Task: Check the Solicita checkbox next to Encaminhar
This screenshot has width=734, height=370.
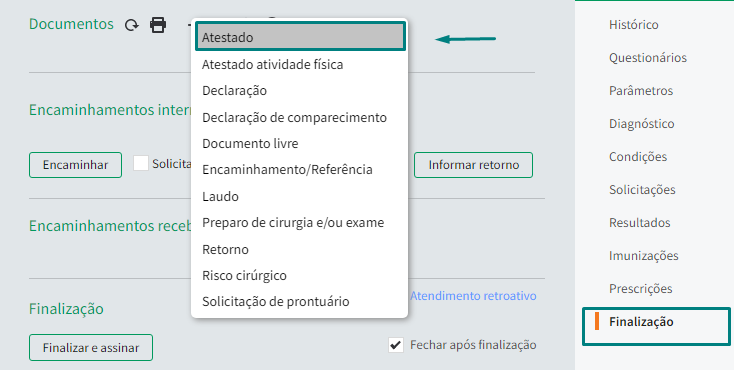Action: pos(141,163)
